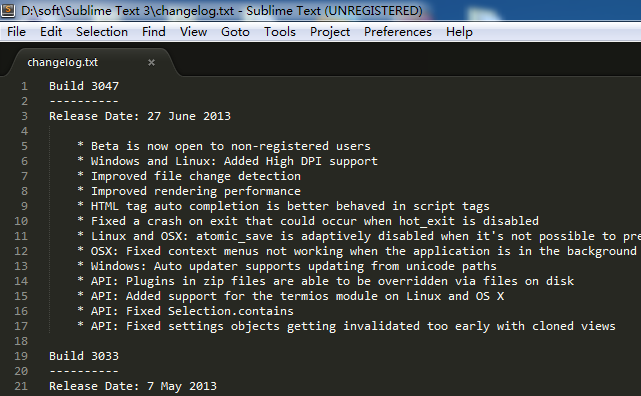The height and width of the screenshot is (396, 641).
Task: Click the 'Build 3033' heading text
Action: tap(84, 356)
